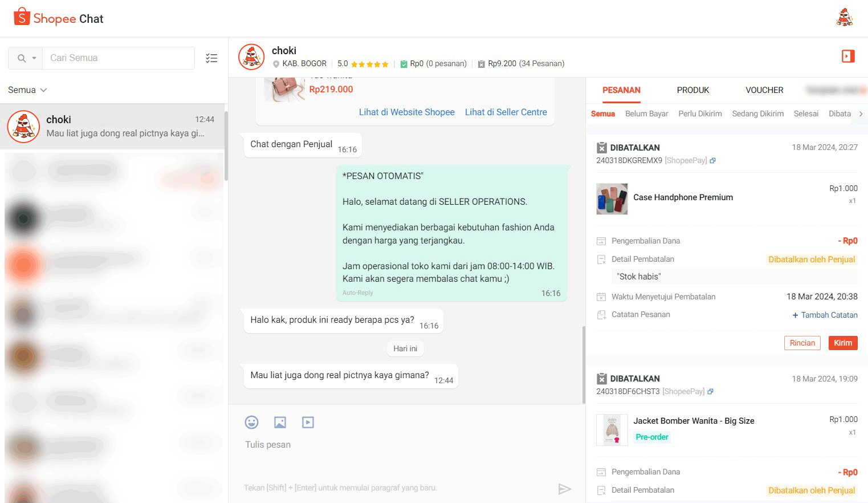868x503 pixels.
Task: Click the Pengembalian Dana icon
Action: 601,240
